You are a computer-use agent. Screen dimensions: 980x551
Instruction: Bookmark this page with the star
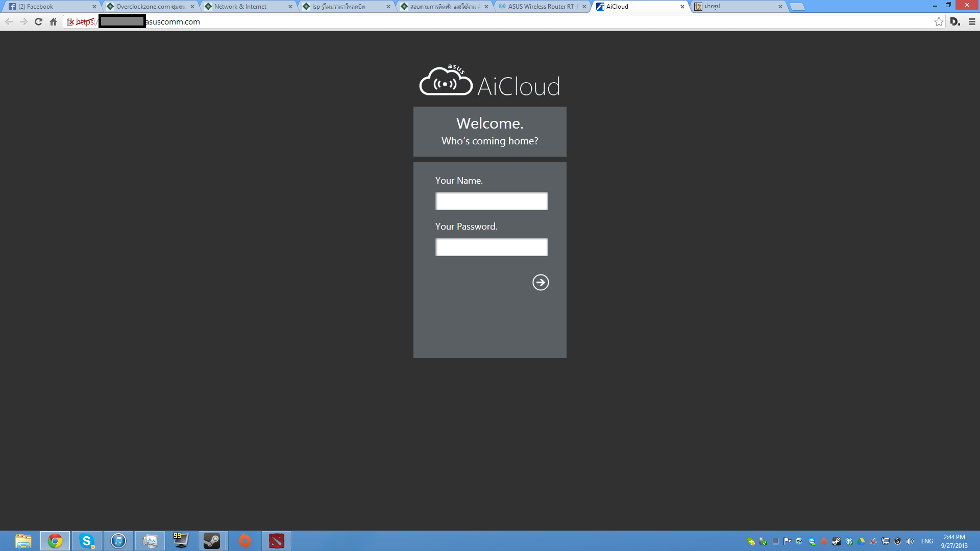coord(939,21)
